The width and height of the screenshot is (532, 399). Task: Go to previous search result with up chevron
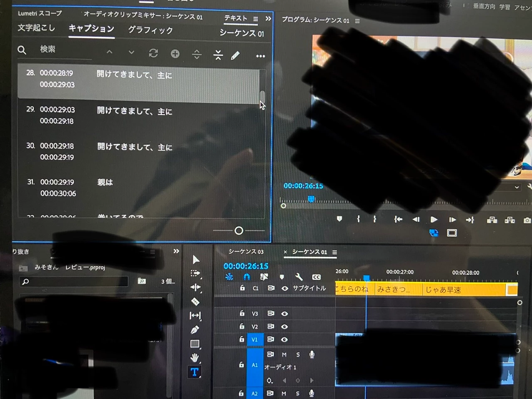109,52
